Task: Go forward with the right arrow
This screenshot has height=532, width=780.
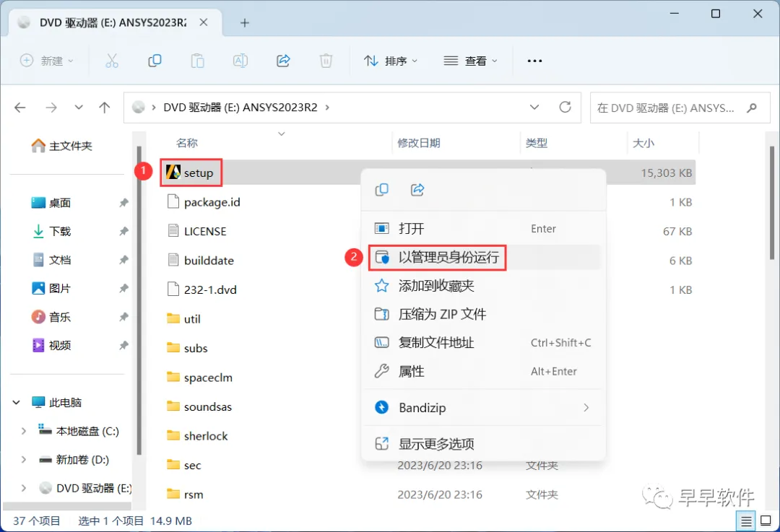Action: (x=51, y=108)
